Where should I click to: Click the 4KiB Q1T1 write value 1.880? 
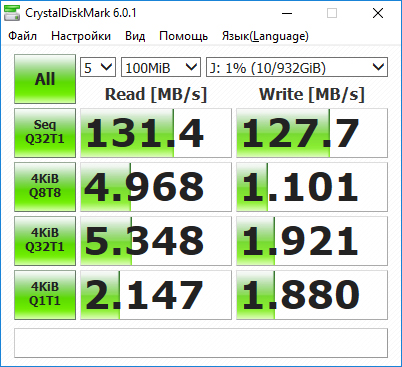pos(312,295)
